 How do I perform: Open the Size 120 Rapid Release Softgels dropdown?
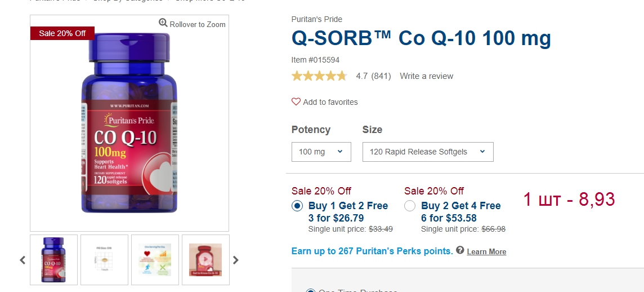(x=427, y=152)
